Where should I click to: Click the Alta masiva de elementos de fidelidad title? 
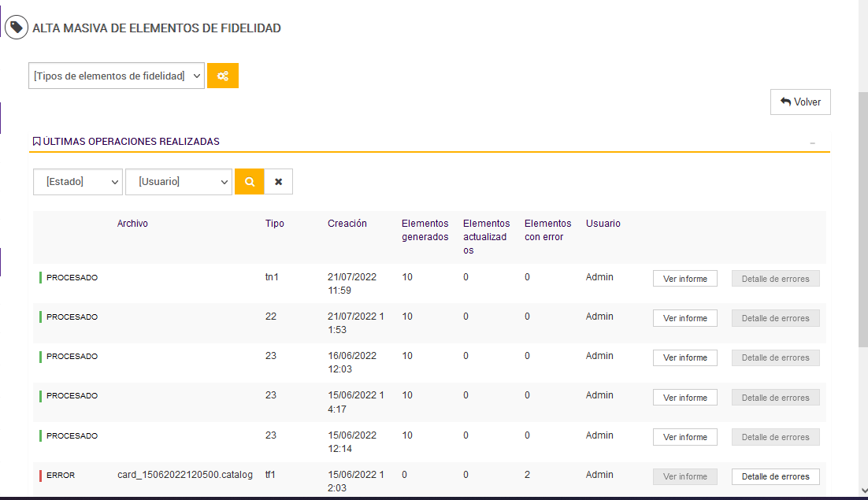click(157, 28)
